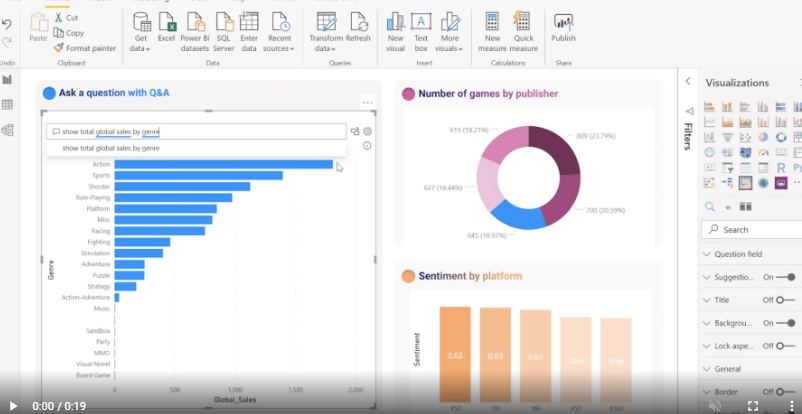This screenshot has height=414, width=802.
Task: Click the New visual icon
Action: [x=395, y=28]
